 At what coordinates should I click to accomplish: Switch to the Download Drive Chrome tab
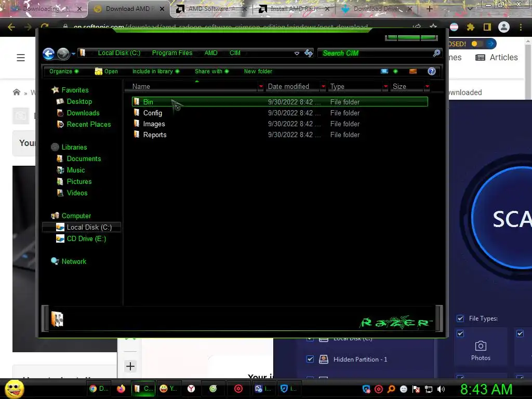click(x=376, y=9)
